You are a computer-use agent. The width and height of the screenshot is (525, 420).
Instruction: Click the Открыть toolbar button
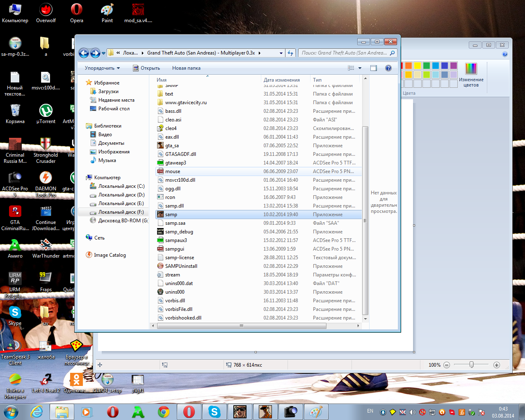tap(146, 68)
